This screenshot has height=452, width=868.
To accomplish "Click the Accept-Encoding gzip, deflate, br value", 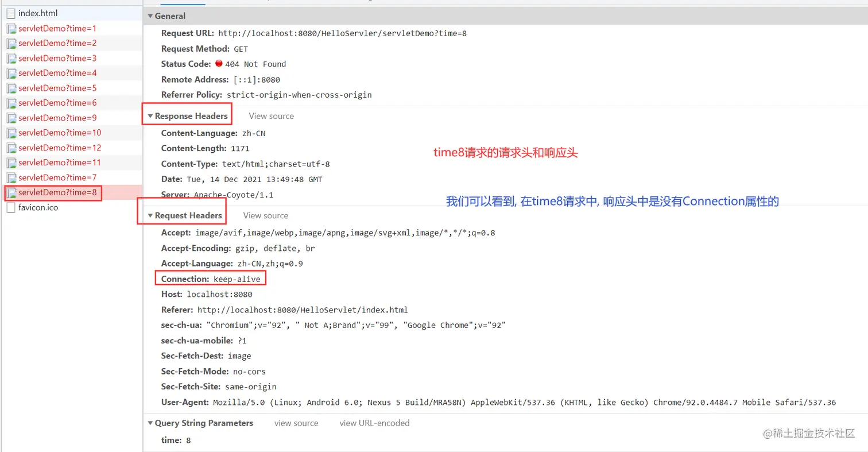I will pyautogui.click(x=275, y=249).
